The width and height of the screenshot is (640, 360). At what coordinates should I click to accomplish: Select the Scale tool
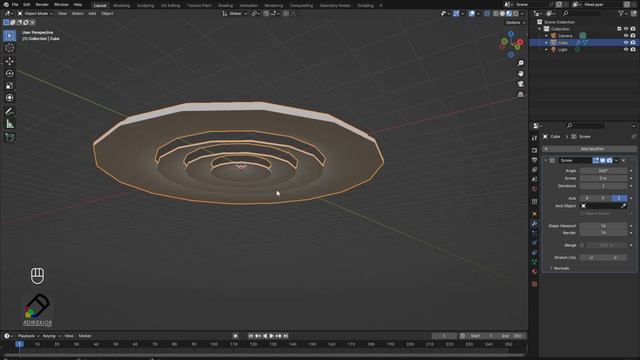(9, 86)
